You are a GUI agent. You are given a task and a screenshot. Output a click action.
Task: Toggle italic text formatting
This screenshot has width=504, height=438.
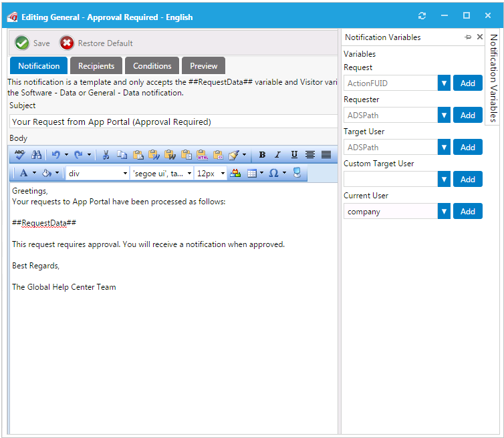click(x=278, y=155)
